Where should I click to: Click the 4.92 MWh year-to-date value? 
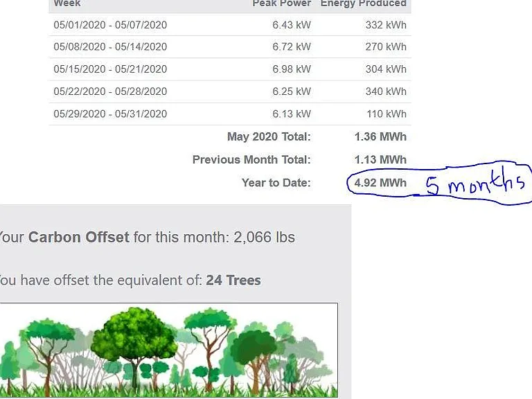click(380, 183)
